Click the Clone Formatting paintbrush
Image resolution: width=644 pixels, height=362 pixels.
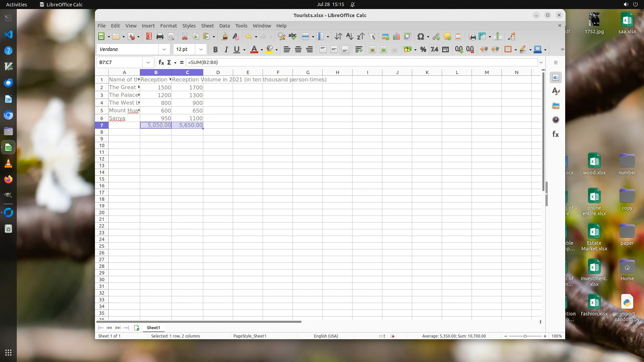[x=225, y=37]
